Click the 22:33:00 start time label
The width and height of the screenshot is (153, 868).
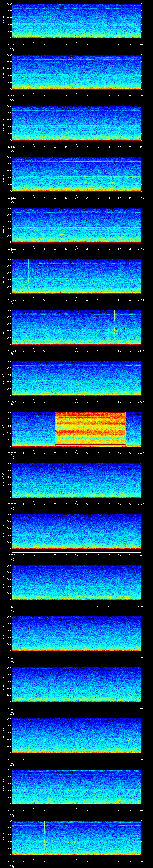pyautogui.click(x=12, y=249)
